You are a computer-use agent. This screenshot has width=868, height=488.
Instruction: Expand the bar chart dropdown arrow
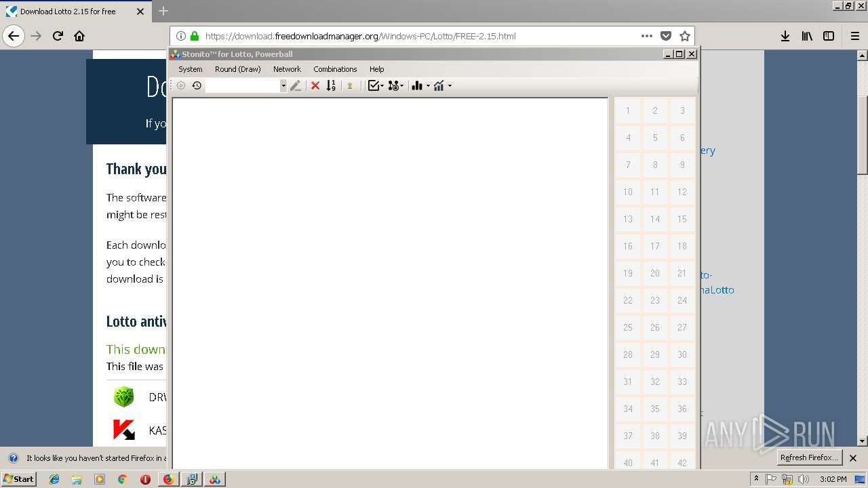428,86
